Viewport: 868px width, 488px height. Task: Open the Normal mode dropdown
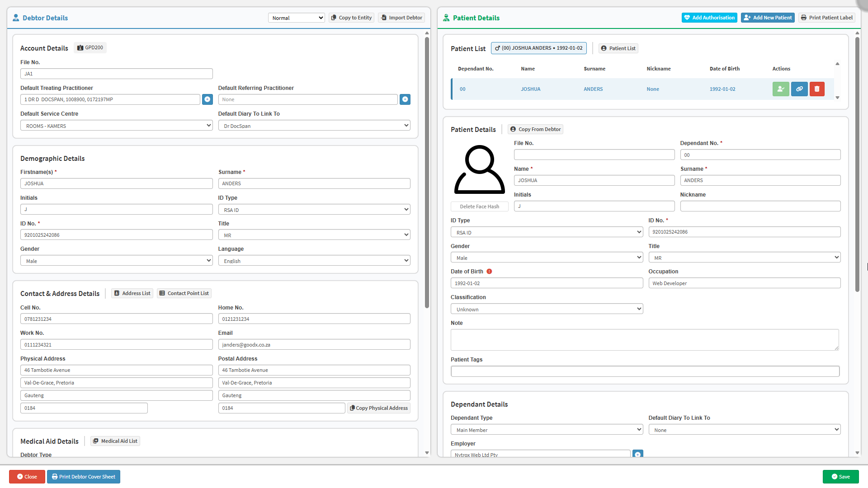coord(297,18)
